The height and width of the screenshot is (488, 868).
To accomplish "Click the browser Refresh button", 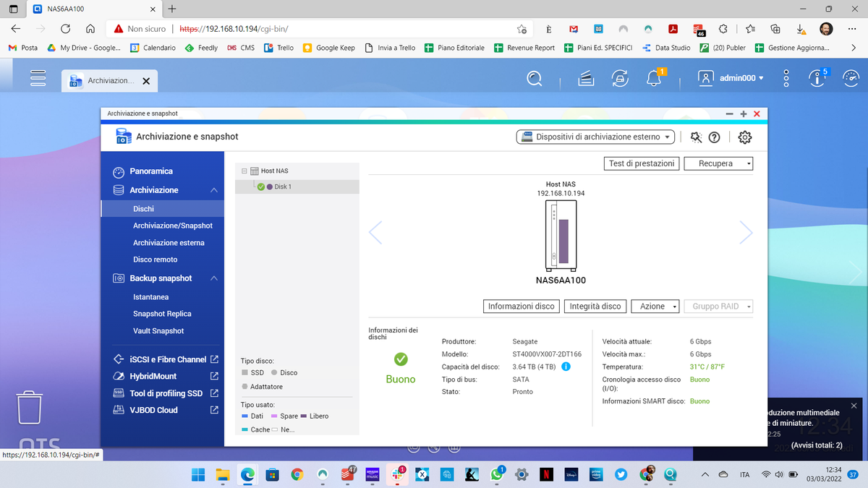I will tap(66, 29).
